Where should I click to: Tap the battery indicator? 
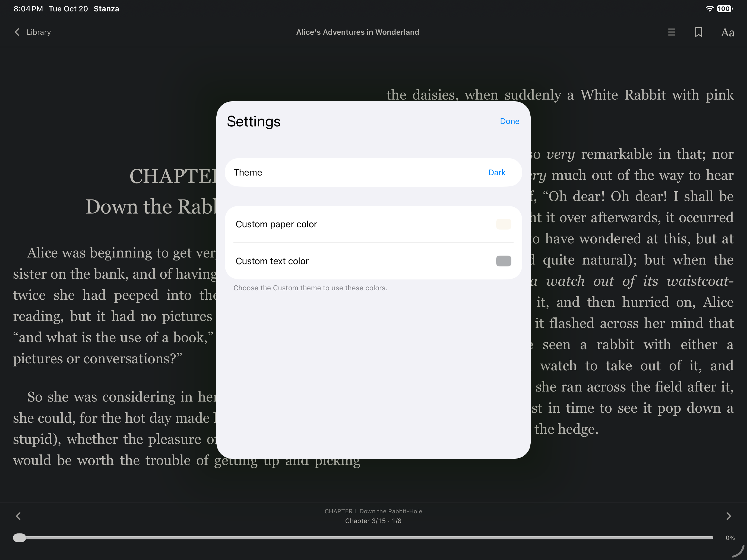coord(725,9)
